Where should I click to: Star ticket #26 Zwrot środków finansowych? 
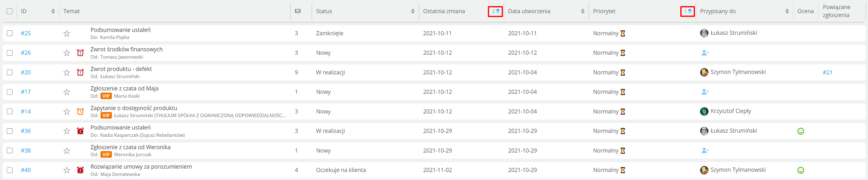[67, 53]
